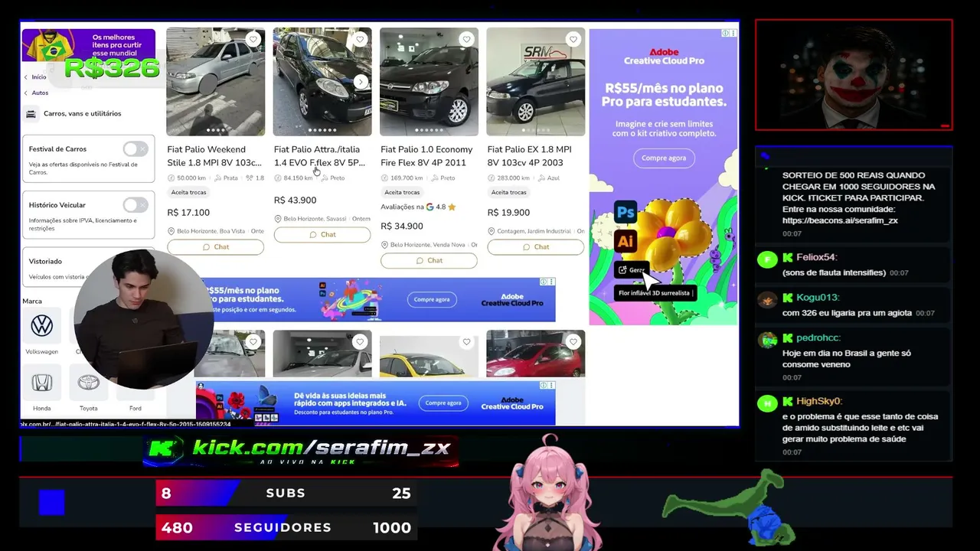Click the R$ 19.900 price
This screenshot has height=551, width=980.
coord(508,213)
